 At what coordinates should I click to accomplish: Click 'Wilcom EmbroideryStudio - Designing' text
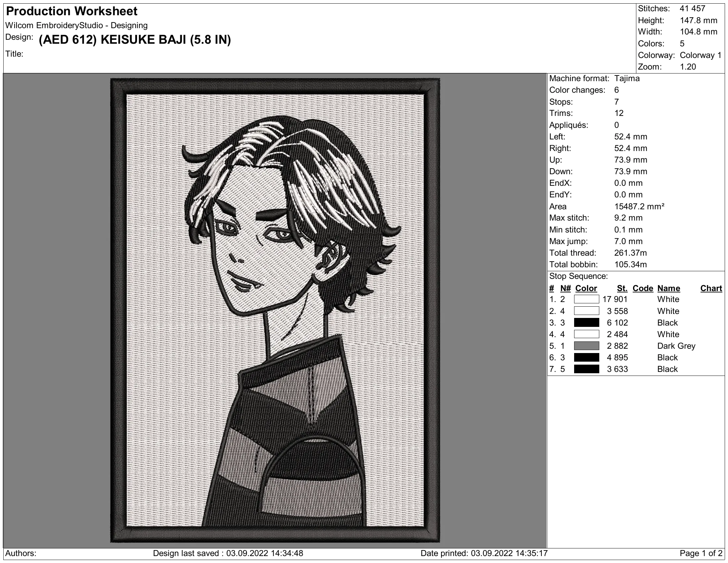coord(77,26)
